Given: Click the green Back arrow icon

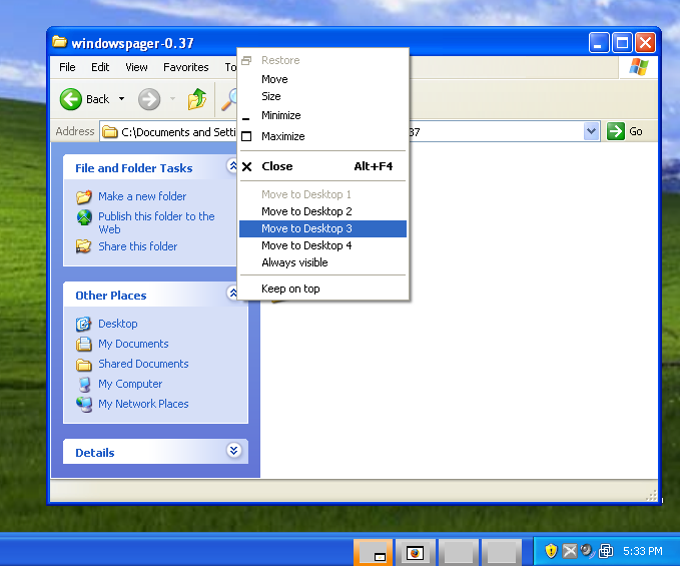Looking at the screenshot, I should (x=70, y=99).
